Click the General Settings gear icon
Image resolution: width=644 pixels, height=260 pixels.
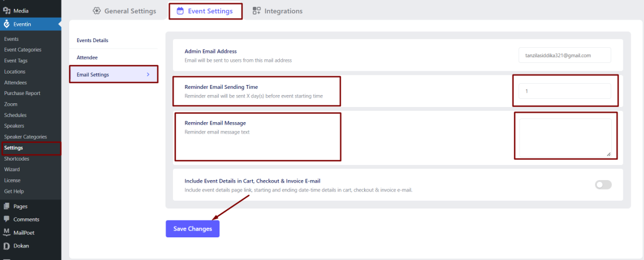(x=96, y=11)
